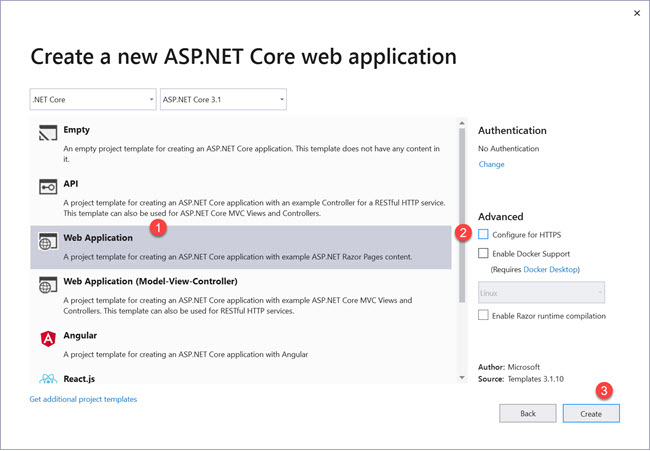The width and height of the screenshot is (650, 451).
Task: Click the API template icon
Action: pos(47,188)
